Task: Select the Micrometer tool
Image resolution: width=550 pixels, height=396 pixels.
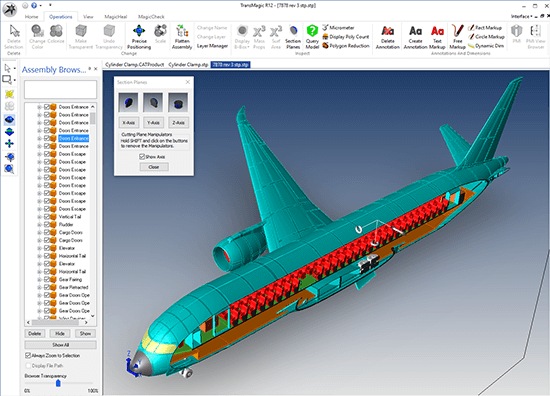Action: (338, 27)
